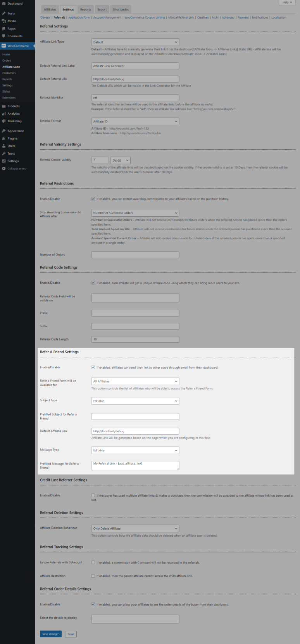Viewport: 300px width, 644px height.
Task: Click the Referral Cookie Validity number field
Action: pyautogui.click(x=100, y=160)
